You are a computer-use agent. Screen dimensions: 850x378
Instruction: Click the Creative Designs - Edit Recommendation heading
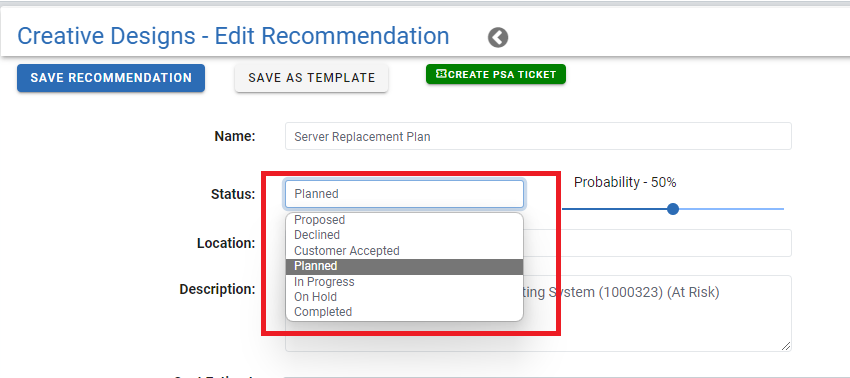coord(233,36)
